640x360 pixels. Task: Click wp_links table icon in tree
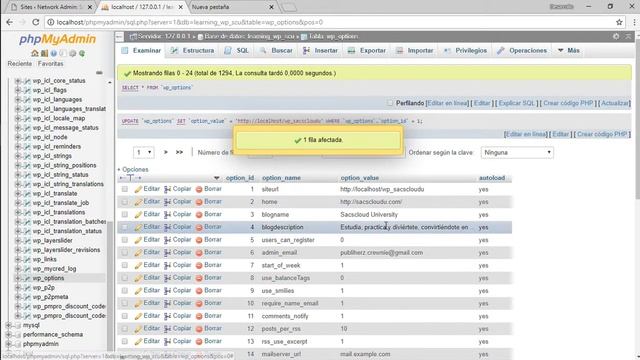[x=27, y=259]
